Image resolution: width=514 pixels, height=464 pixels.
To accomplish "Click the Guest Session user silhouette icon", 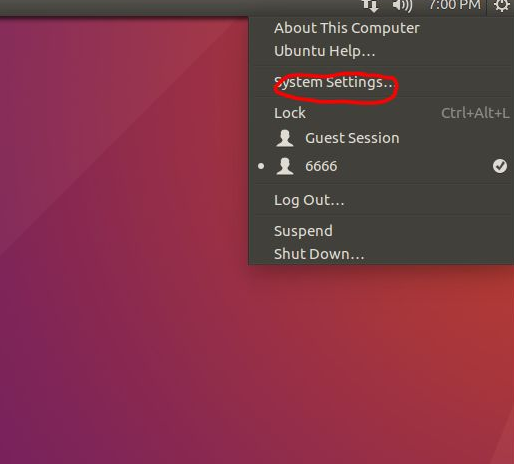I will tap(285, 138).
